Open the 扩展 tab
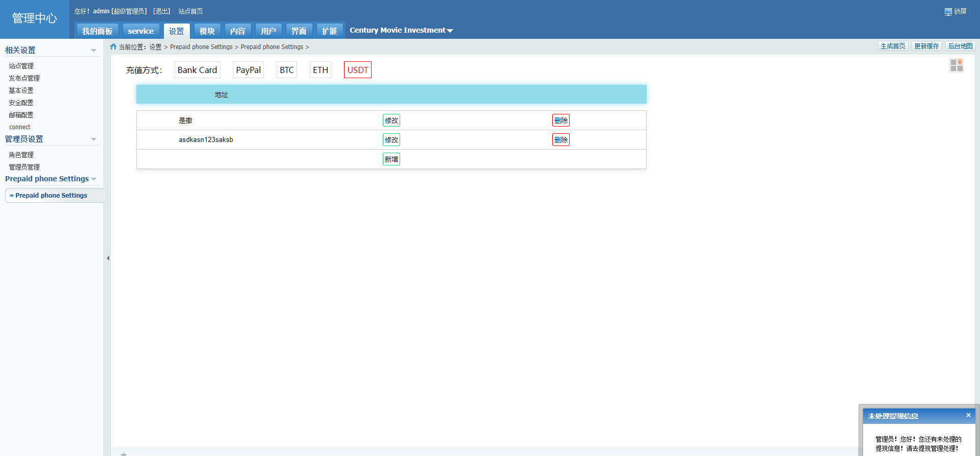The height and width of the screenshot is (456, 980). click(330, 31)
